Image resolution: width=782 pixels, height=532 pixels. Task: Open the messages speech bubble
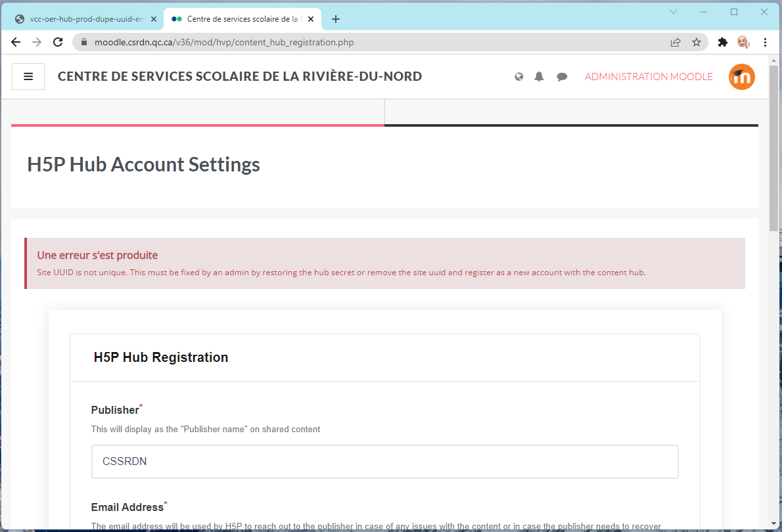pos(562,76)
